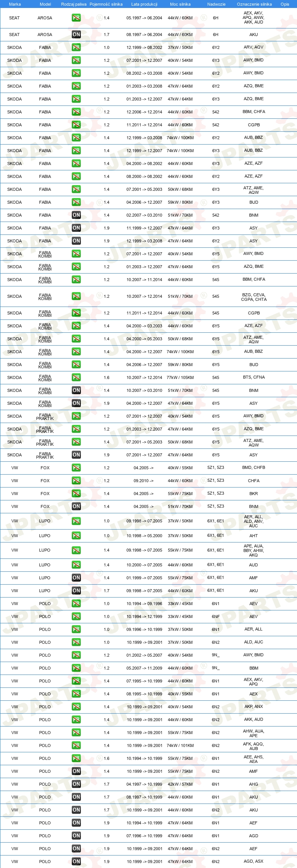Screen dimensions: 297x868
Task: Select engine codes 'BZG, CEVA, CGPA, CHTA'
Action: [254, 297]
